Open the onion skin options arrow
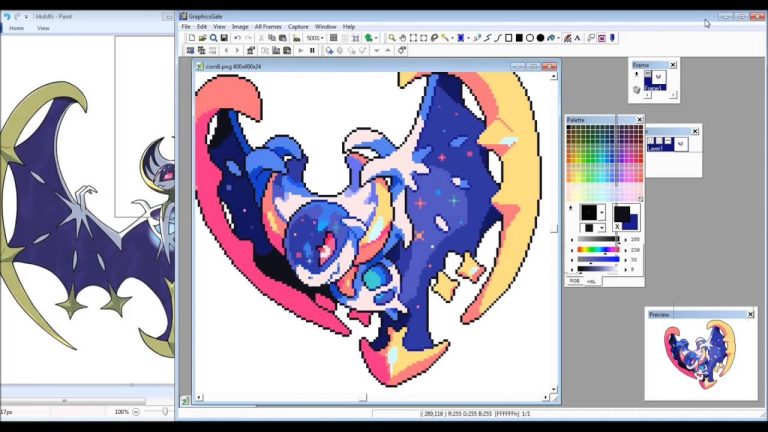The height and width of the screenshot is (432, 768). click(x=376, y=38)
